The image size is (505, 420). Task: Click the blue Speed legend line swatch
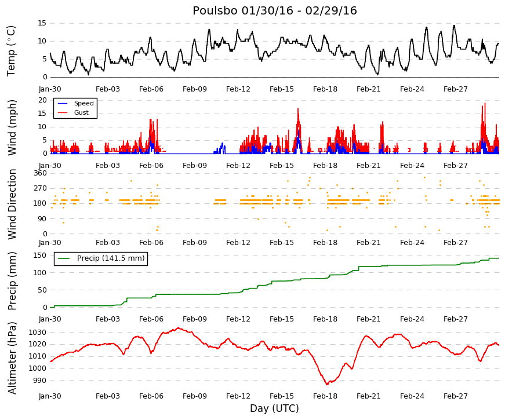63,103
